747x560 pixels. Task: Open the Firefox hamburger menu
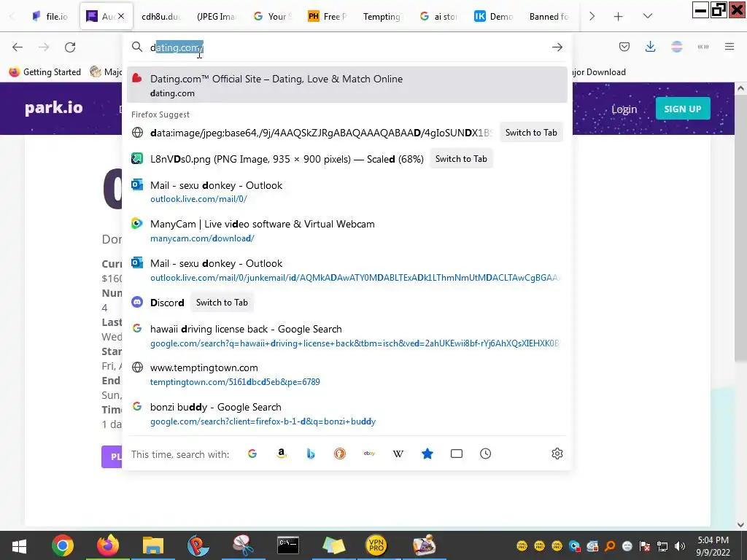(729, 47)
